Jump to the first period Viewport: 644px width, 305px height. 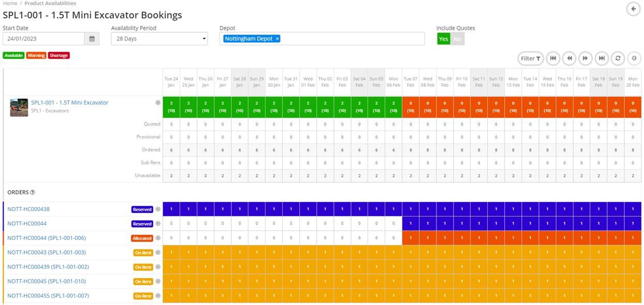point(553,59)
